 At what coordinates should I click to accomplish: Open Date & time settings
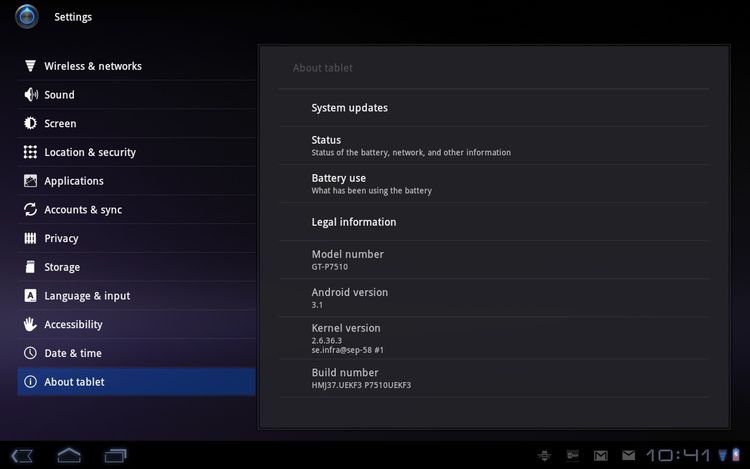tap(73, 354)
